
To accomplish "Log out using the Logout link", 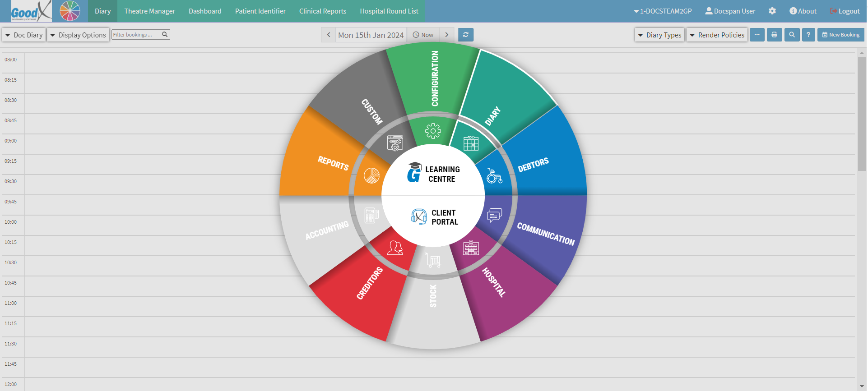I will [x=845, y=11].
